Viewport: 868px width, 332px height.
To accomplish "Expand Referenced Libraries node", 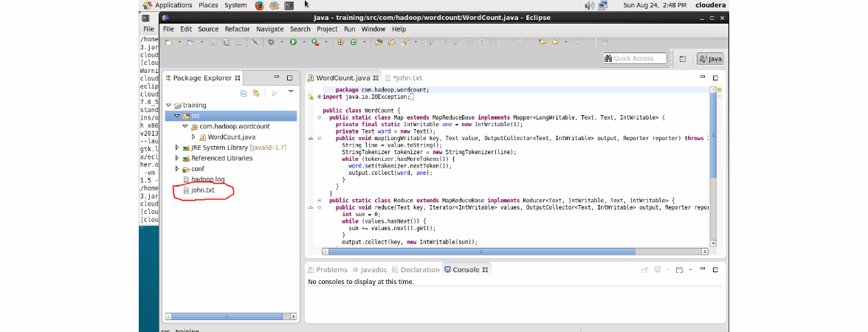I will pos(176,158).
